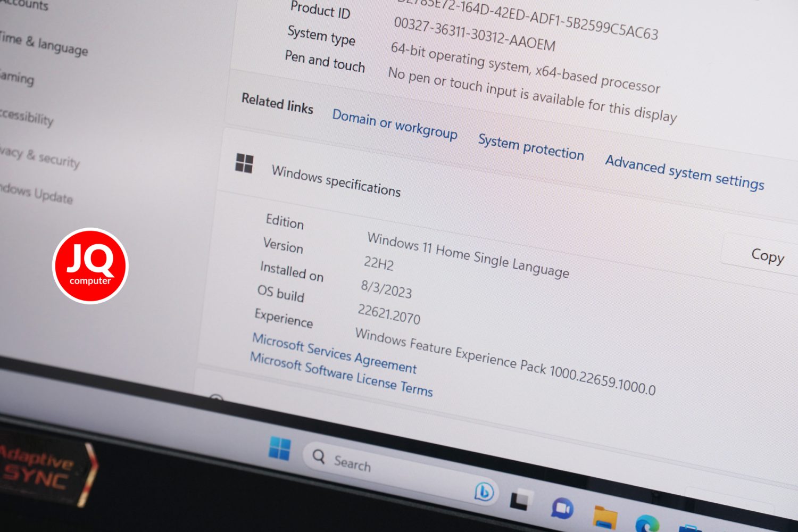Select the text 'Windows 11 Home Single Language'
This screenshot has height=532, width=798.
pos(468,254)
